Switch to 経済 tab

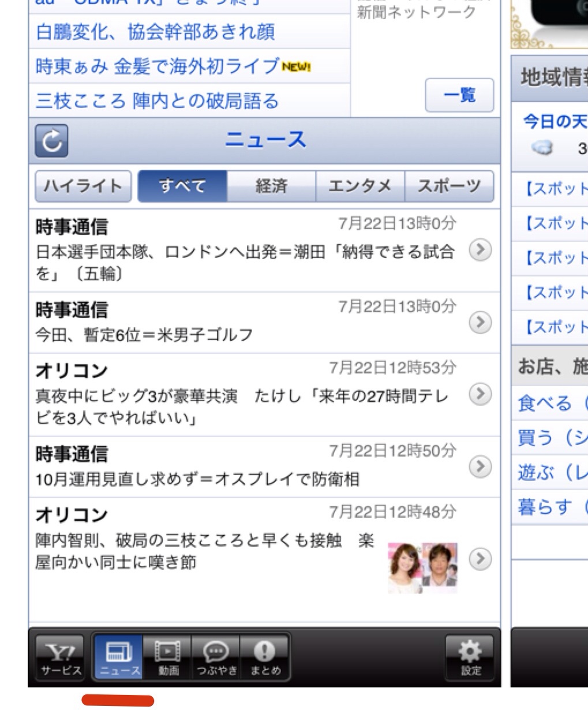pyautogui.click(x=271, y=186)
